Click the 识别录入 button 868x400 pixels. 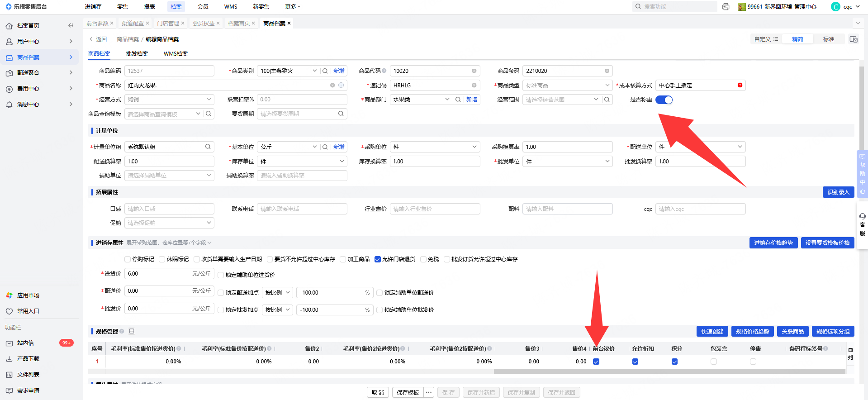(839, 192)
